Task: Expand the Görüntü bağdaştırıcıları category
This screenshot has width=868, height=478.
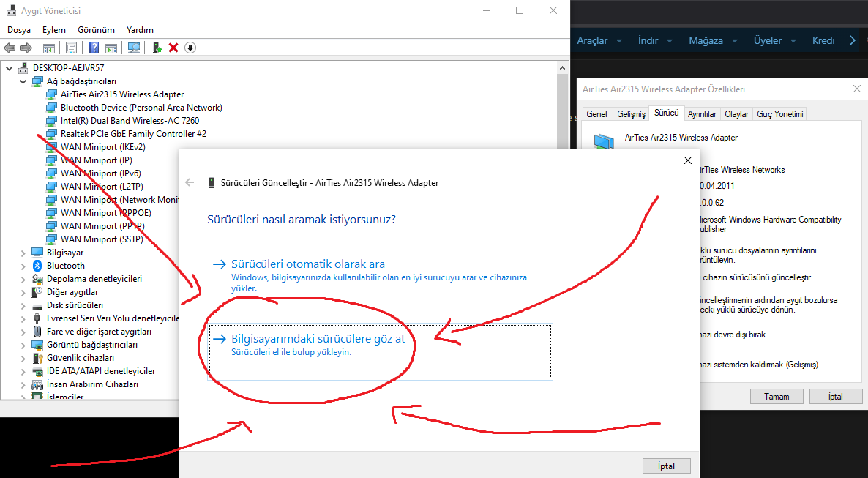Action: (23, 345)
